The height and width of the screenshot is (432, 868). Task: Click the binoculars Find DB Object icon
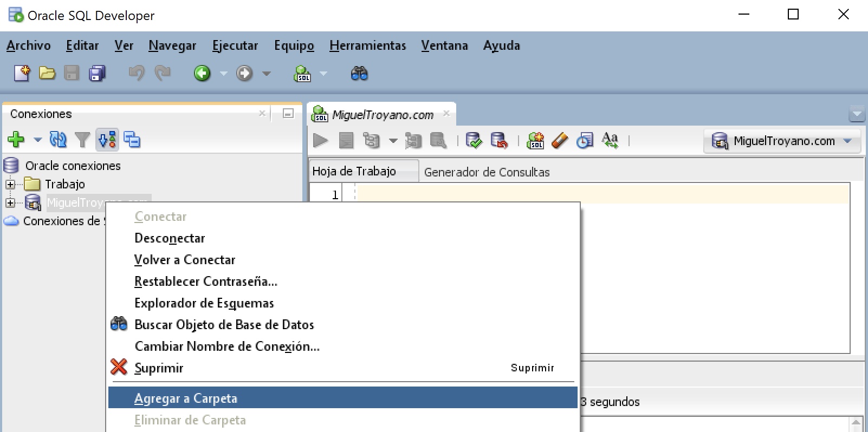coord(359,73)
